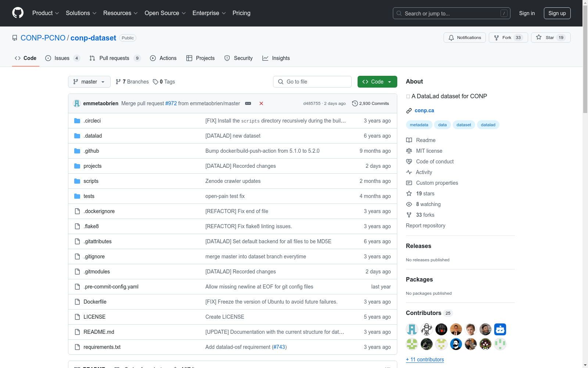Click the first contributor avatar
The image size is (588, 368).
pyautogui.click(x=412, y=329)
